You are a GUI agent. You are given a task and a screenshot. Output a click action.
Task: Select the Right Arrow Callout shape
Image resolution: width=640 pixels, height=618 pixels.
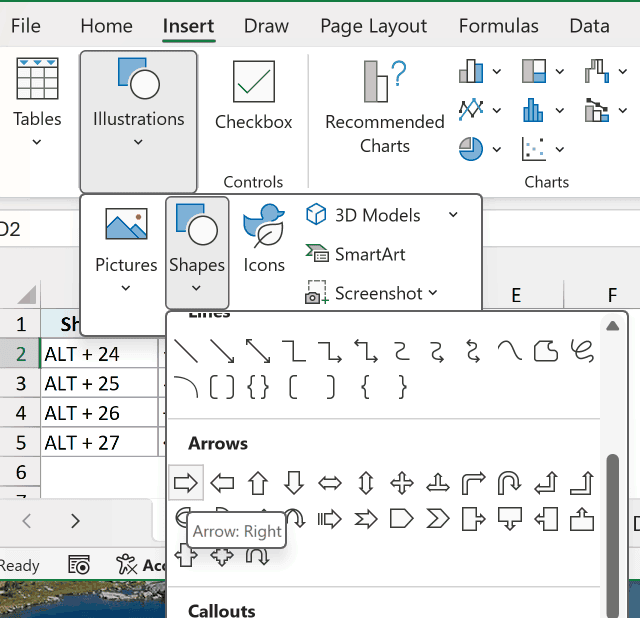coord(473,519)
